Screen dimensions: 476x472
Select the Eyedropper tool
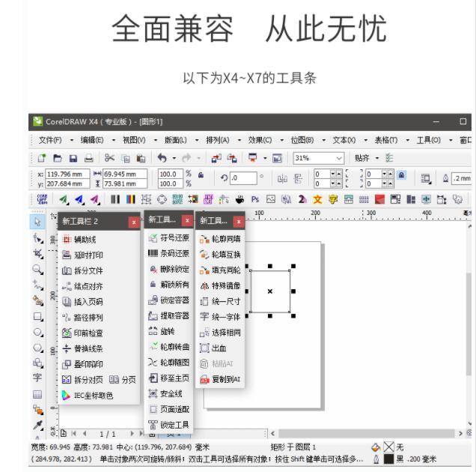click(38, 425)
